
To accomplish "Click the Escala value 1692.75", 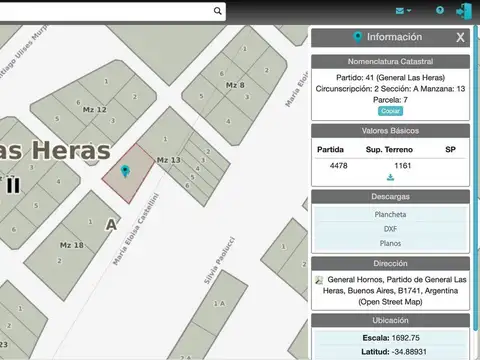I will coord(405,338).
